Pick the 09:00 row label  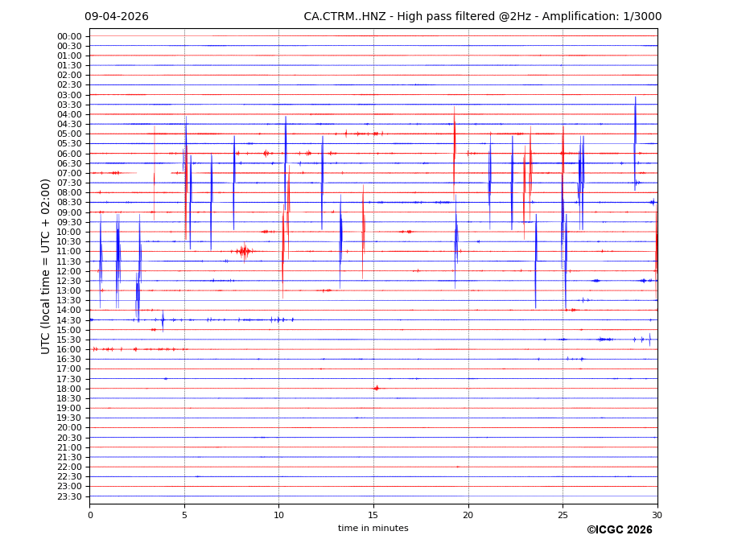click(69, 212)
